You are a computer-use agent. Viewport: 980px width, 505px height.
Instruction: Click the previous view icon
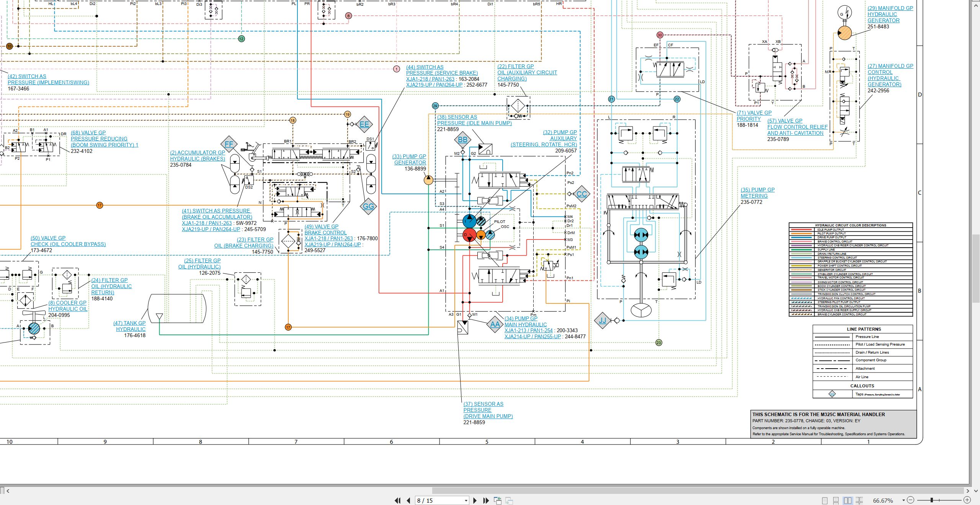pos(498,500)
